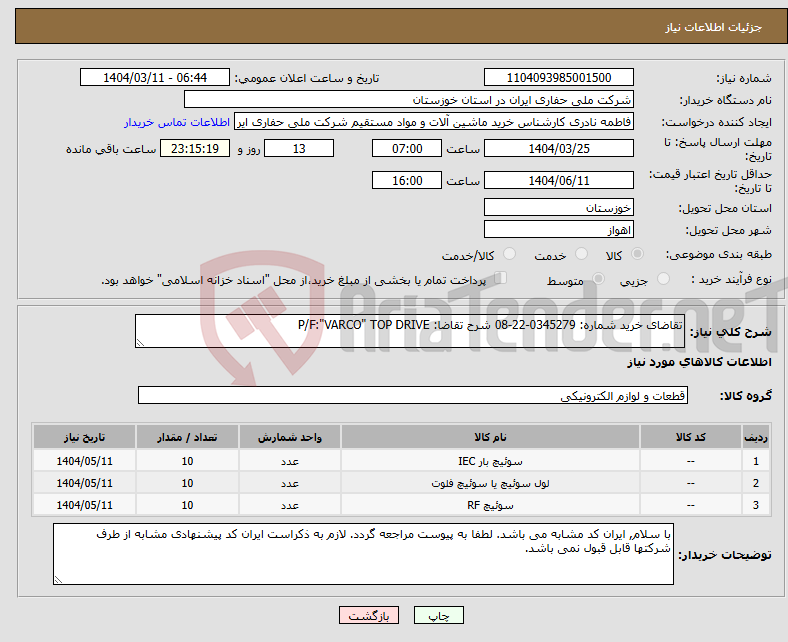Toggle the اسناد خزانه اسلامی payment checkbox

(500, 278)
